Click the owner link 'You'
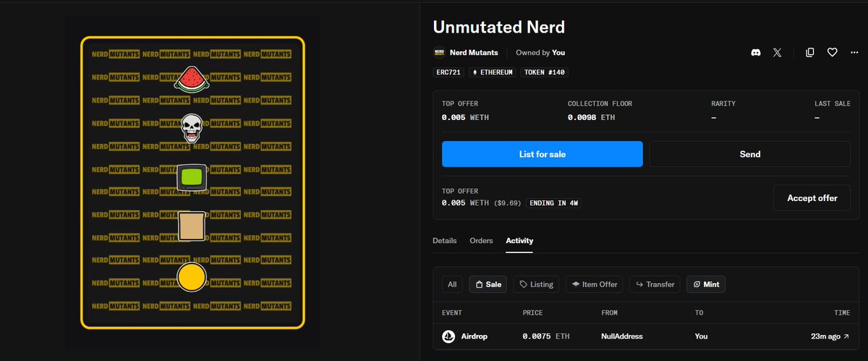The width and height of the screenshot is (868, 361). click(558, 52)
